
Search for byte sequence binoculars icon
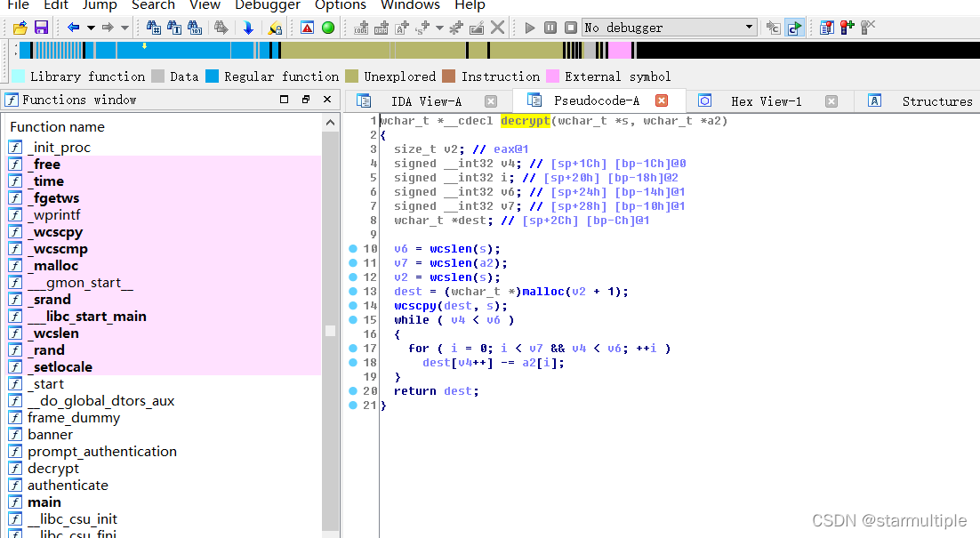(x=195, y=28)
